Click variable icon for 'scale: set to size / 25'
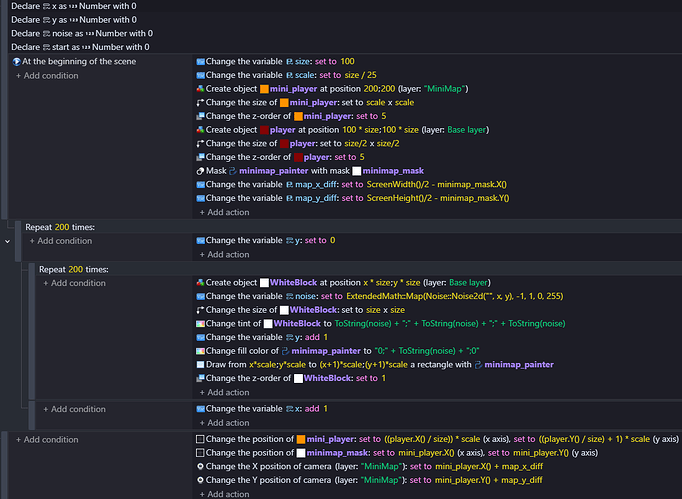Screen dimensions: 682x499 click(x=201, y=75)
